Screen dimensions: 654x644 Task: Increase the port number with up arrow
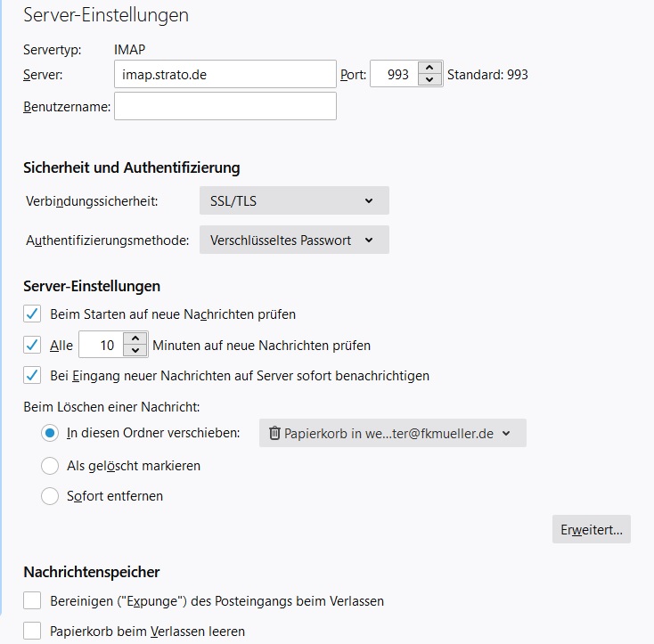tap(429, 68)
